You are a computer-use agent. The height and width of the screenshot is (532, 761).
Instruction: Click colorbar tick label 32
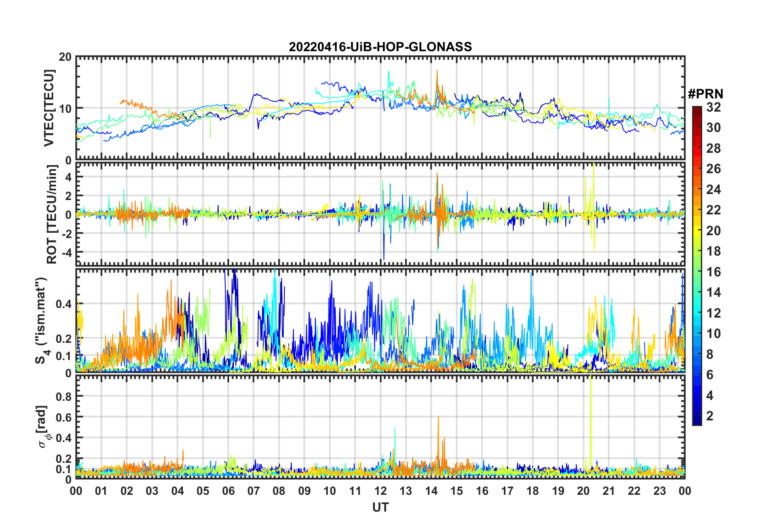[713, 107]
